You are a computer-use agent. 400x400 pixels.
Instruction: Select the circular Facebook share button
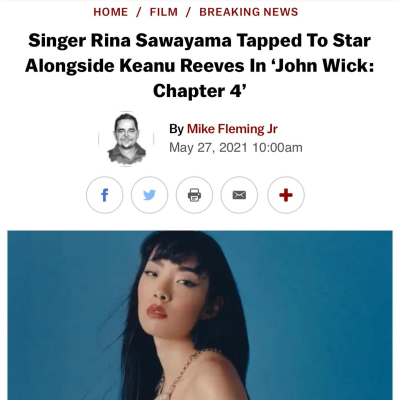105,195
